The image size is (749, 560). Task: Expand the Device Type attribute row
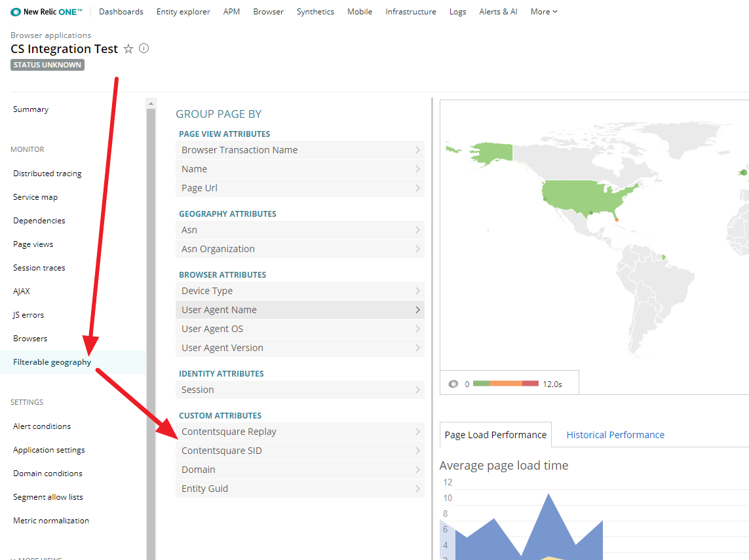[300, 291]
